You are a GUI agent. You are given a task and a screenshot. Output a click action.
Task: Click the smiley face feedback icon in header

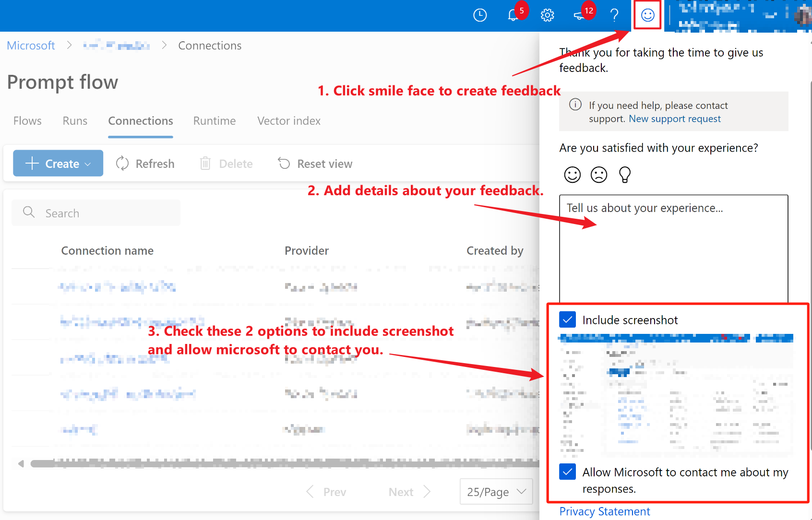[x=647, y=15]
